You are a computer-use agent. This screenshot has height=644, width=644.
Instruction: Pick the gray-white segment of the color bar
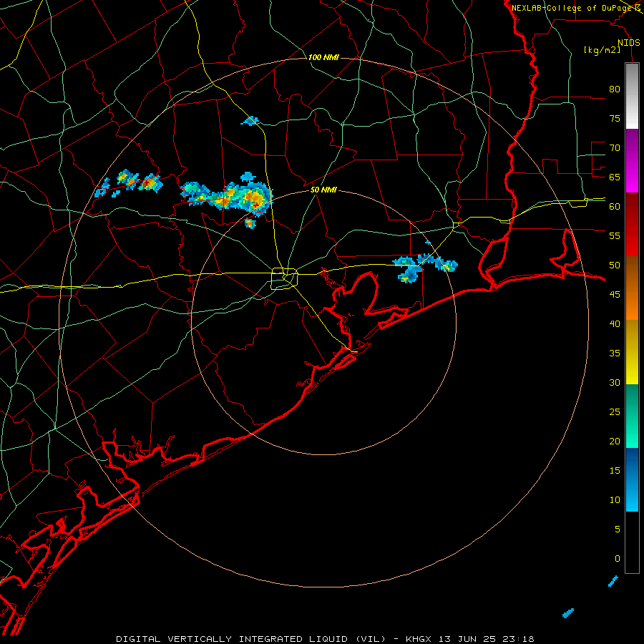[x=632, y=96]
